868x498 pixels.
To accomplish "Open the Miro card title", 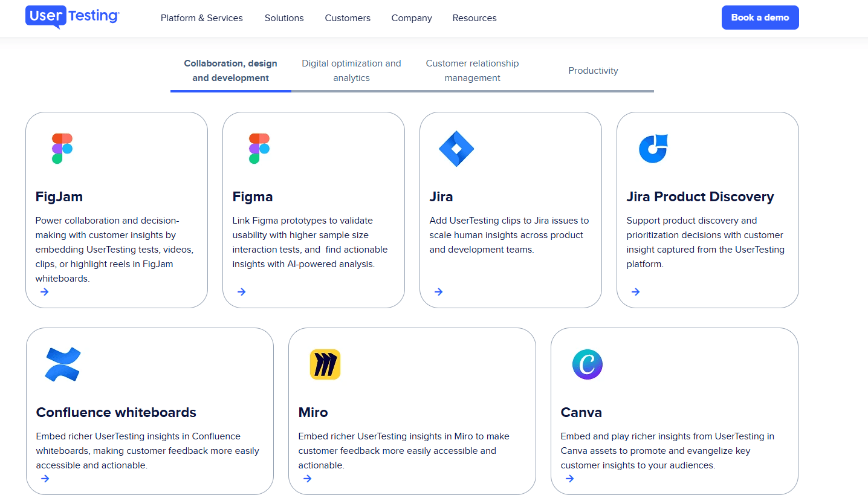I will pos(313,413).
